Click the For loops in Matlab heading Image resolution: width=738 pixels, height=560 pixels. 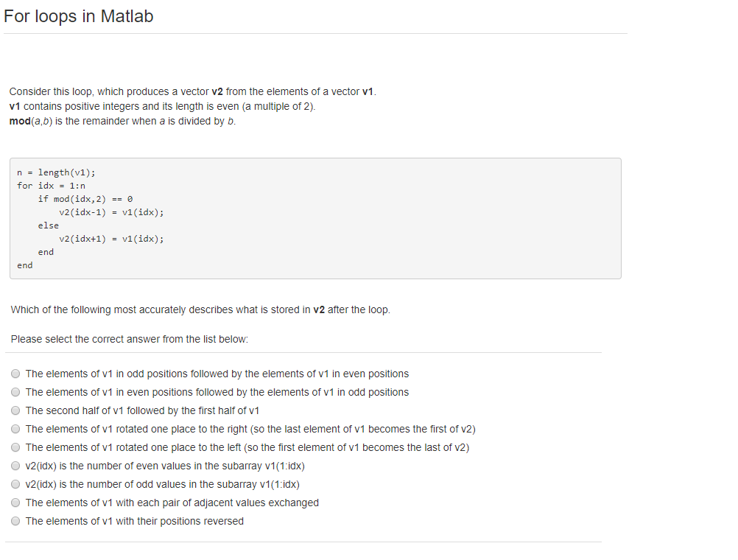(78, 15)
